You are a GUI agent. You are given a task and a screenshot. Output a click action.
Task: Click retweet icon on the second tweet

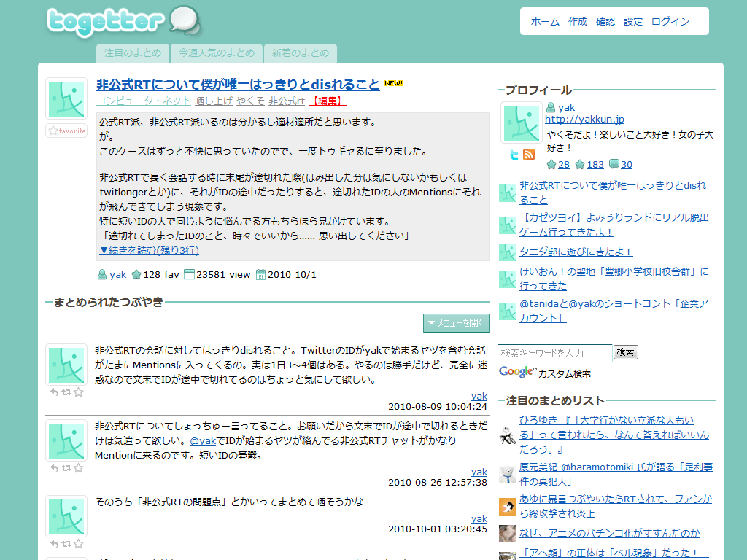pyautogui.click(x=66, y=467)
